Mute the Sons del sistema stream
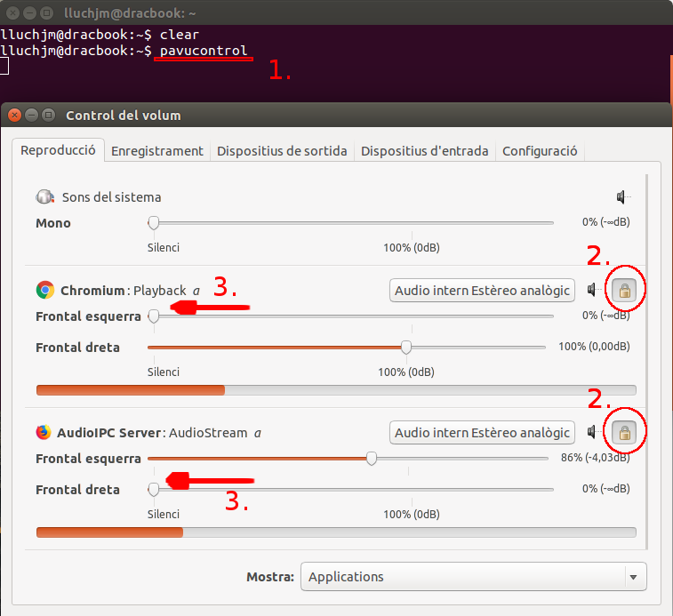 pos(623,197)
